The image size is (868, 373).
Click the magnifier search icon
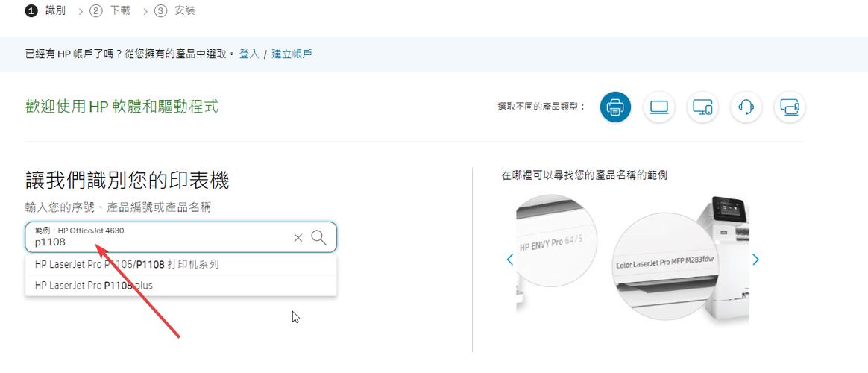318,237
